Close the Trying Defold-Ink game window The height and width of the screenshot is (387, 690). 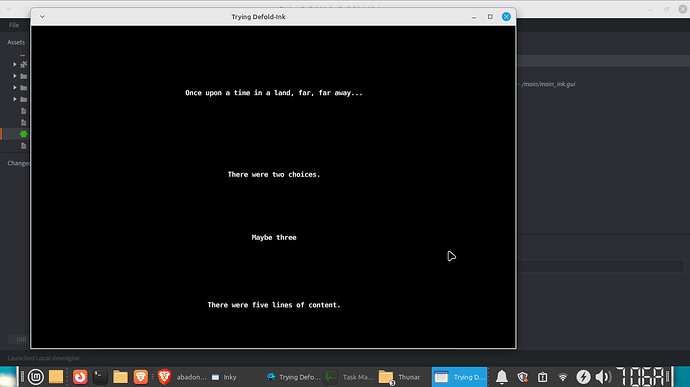coord(506,17)
